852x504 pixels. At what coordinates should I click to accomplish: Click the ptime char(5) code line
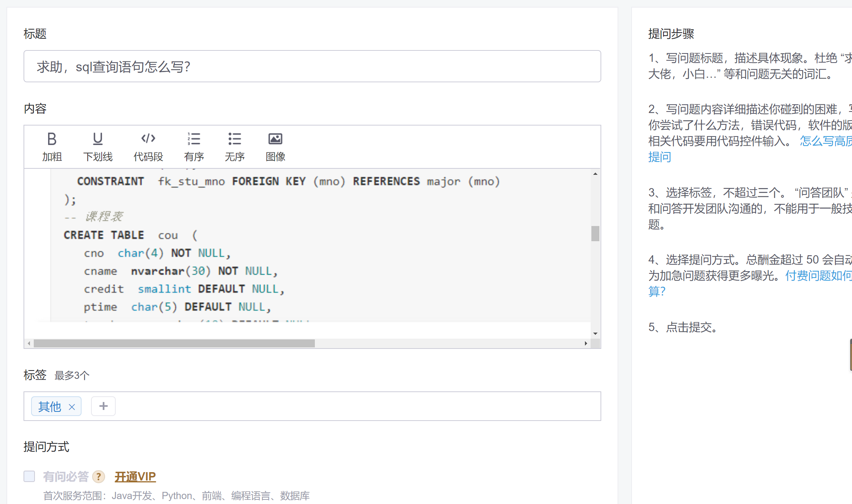178,307
